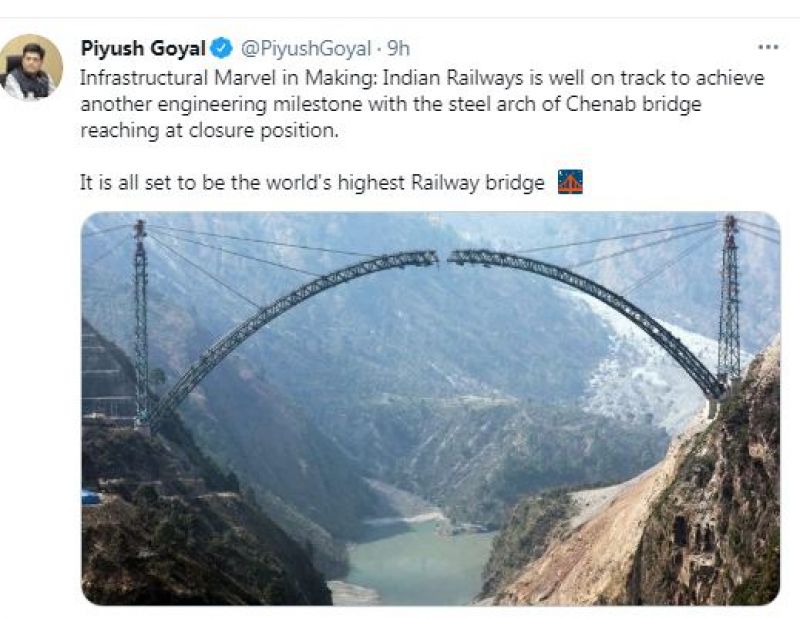Click the "Piyush Goyal" display name
The image size is (800, 618).
click(x=143, y=48)
